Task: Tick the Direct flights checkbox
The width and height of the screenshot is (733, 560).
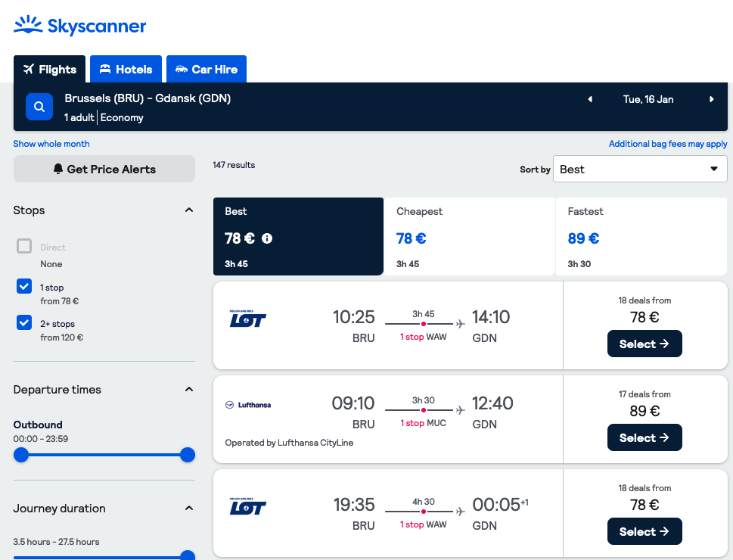Action: (24, 247)
